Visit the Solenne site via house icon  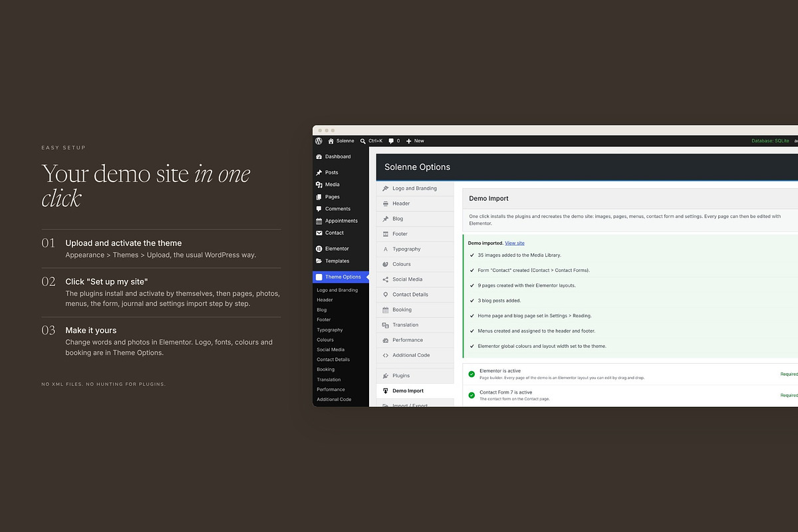331,141
